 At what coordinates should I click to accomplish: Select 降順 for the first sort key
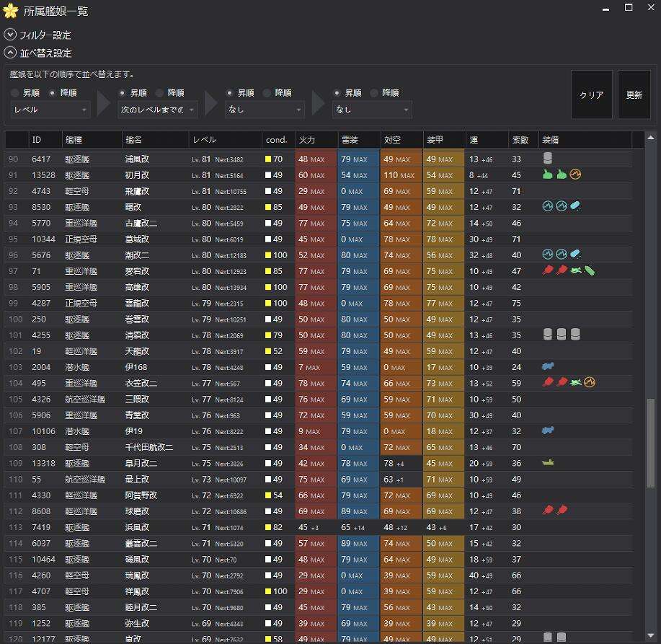coord(63,93)
